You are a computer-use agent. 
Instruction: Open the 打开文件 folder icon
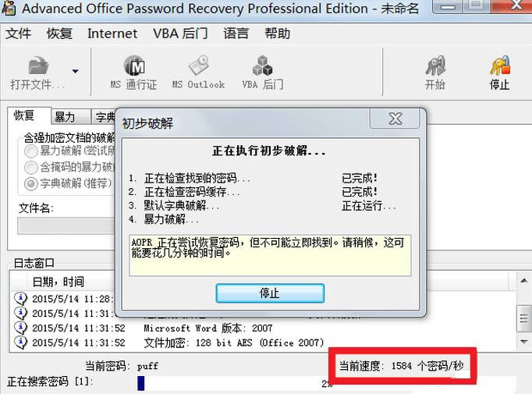pyautogui.click(x=38, y=66)
